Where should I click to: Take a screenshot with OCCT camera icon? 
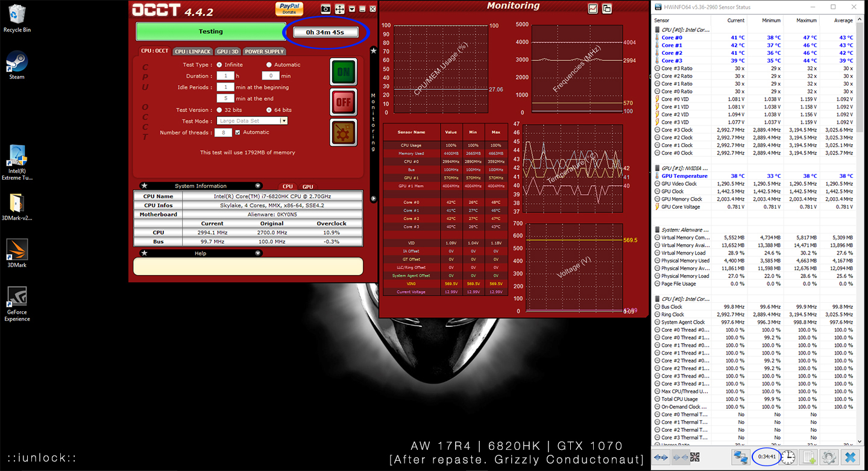point(325,9)
